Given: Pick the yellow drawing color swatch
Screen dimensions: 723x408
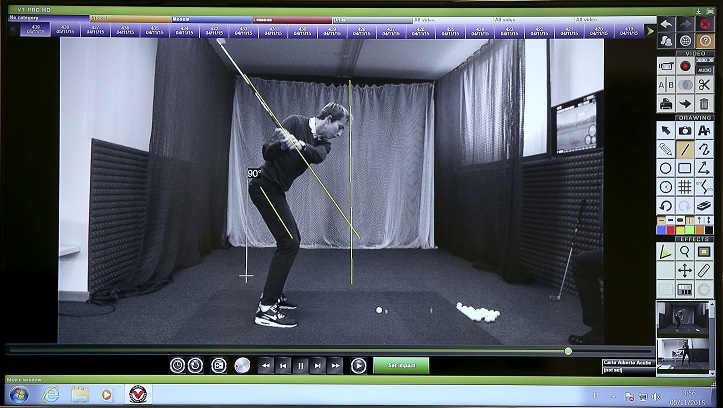Looking at the screenshot, I should pyautogui.click(x=680, y=230).
